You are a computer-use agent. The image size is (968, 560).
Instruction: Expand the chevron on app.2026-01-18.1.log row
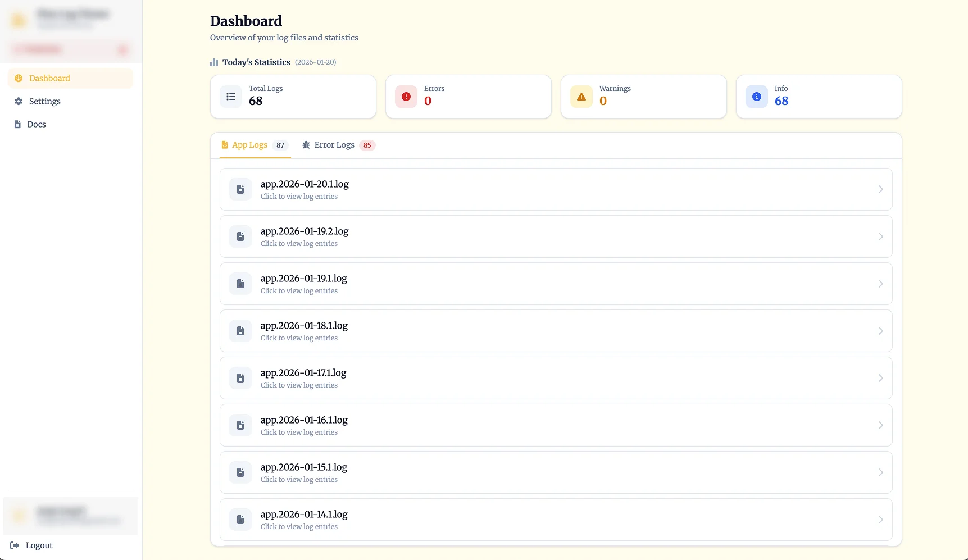click(x=880, y=331)
